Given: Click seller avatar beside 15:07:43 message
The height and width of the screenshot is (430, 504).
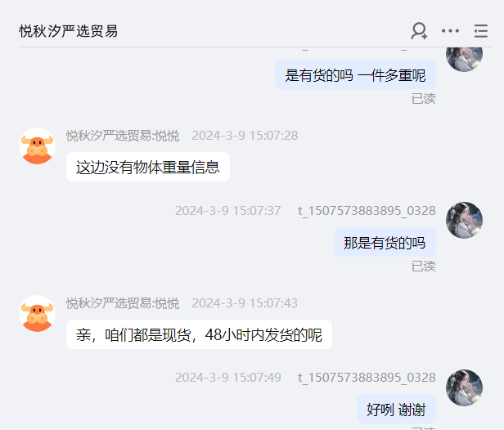Looking at the screenshot, I should click(x=38, y=313).
